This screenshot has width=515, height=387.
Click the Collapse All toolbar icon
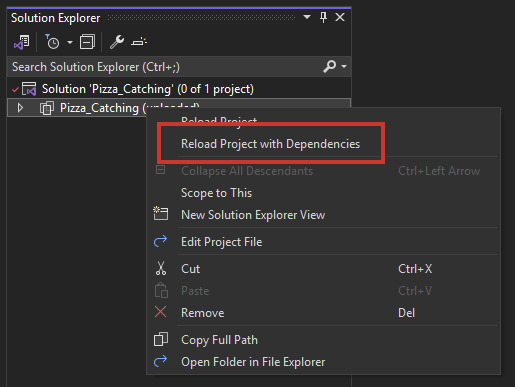[x=87, y=42]
